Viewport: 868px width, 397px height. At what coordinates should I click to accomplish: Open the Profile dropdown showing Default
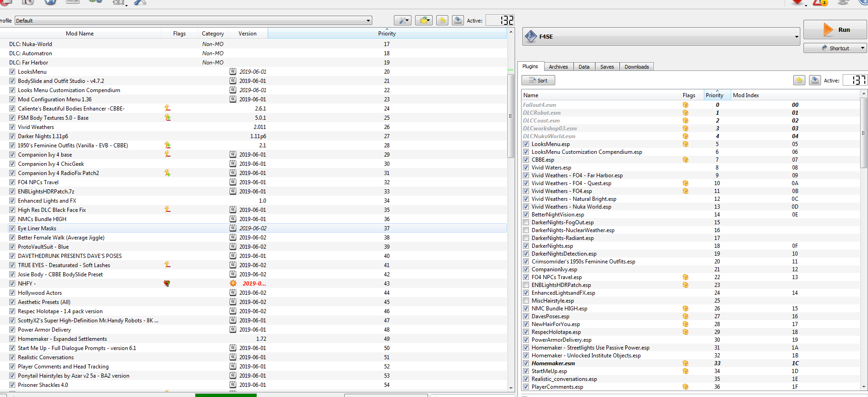(193, 21)
